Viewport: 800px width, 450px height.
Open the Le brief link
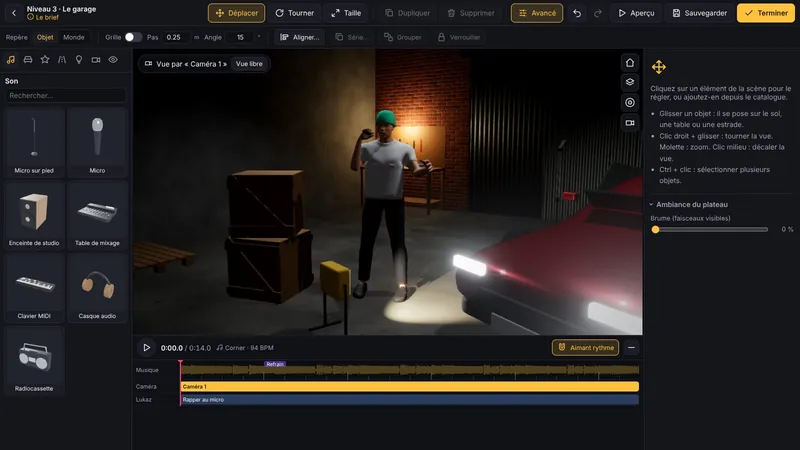43,17
